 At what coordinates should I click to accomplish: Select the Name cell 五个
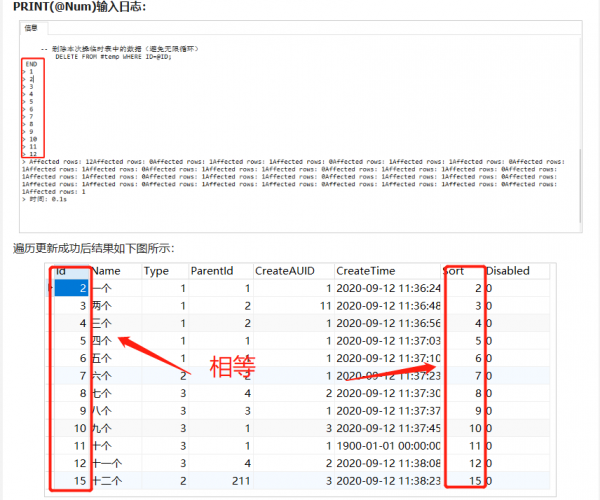[116, 358]
